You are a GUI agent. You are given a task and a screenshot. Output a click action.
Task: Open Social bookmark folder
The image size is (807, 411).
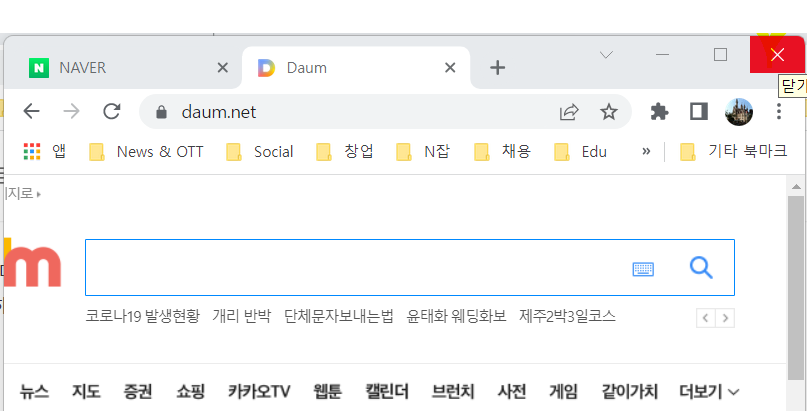pos(260,152)
